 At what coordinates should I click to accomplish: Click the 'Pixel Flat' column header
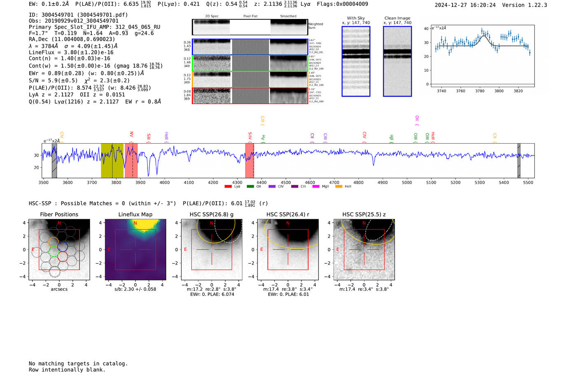pos(250,16)
